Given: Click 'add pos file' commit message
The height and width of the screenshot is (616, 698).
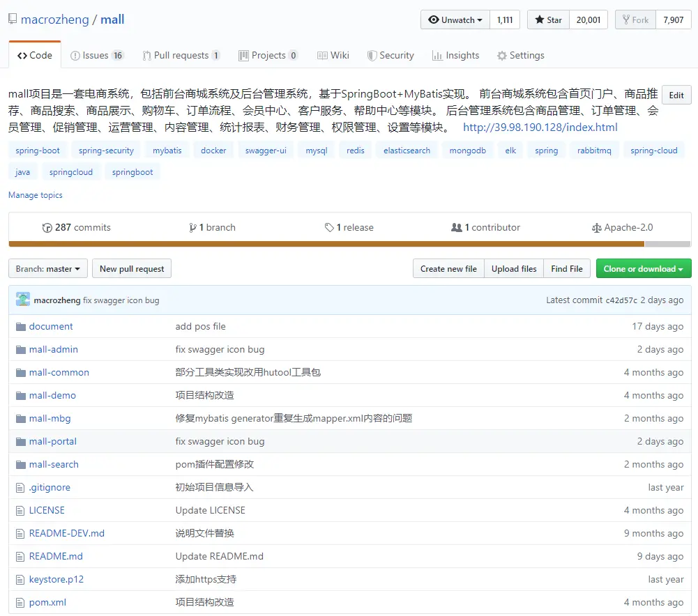Looking at the screenshot, I should click(x=200, y=326).
